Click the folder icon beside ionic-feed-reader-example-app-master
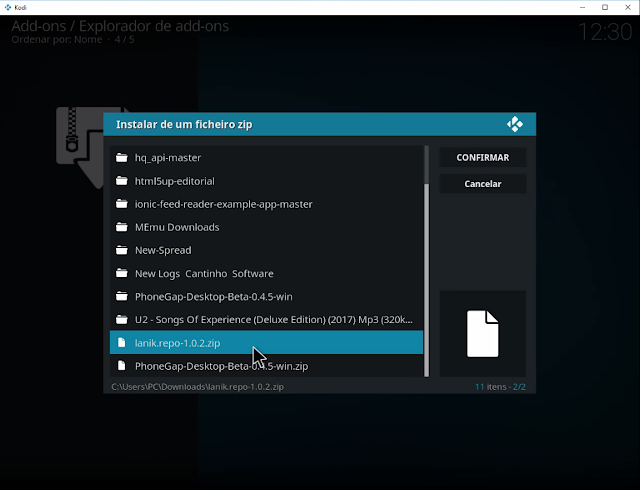Screen dimensions: 640x490 click(122, 204)
